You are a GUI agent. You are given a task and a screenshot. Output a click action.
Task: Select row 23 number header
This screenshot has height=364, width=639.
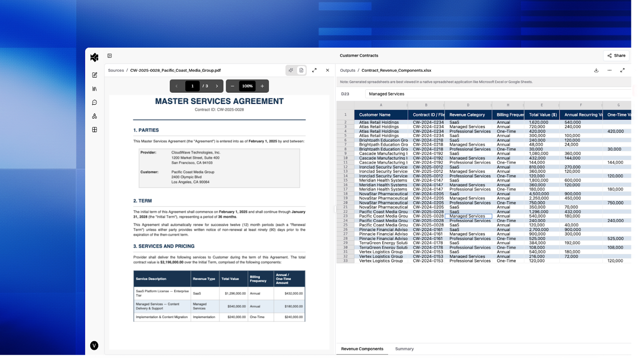[x=345, y=216]
